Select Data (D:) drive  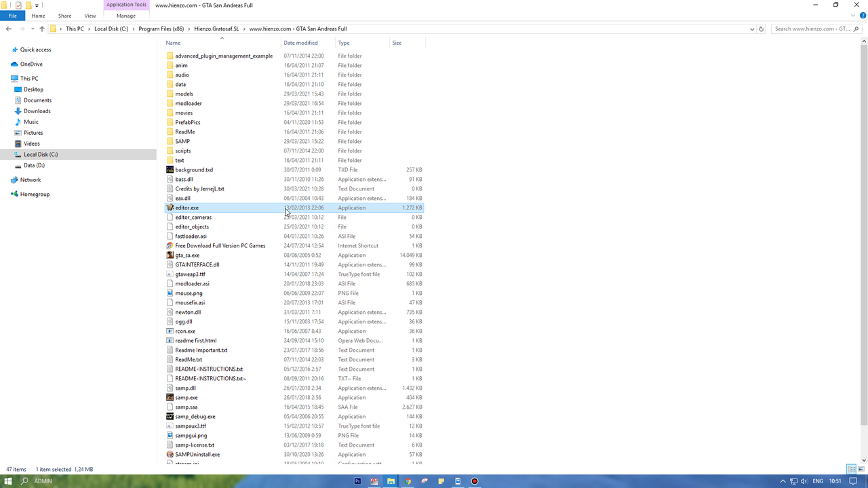pos(34,165)
